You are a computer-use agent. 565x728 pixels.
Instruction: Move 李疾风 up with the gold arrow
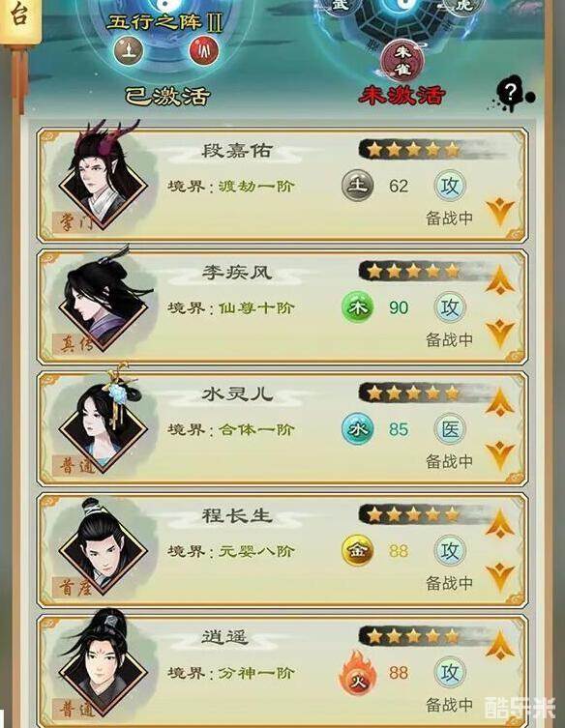point(500,280)
